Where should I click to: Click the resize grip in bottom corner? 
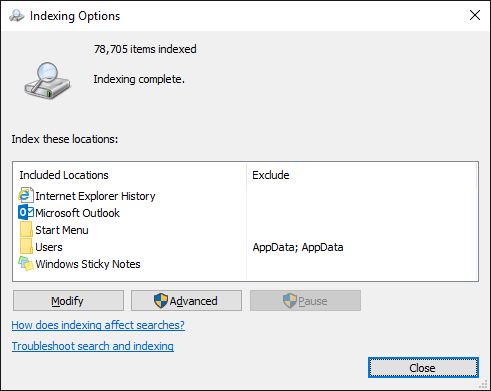click(x=483, y=384)
